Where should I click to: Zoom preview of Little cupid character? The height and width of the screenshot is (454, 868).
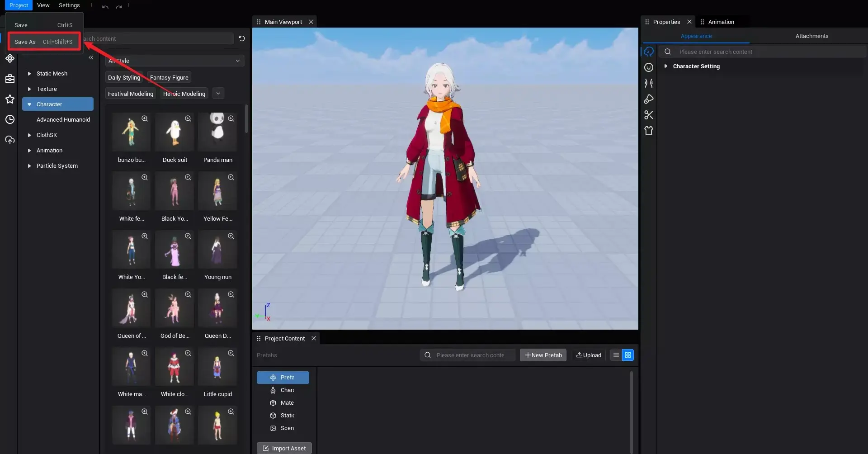point(231,353)
